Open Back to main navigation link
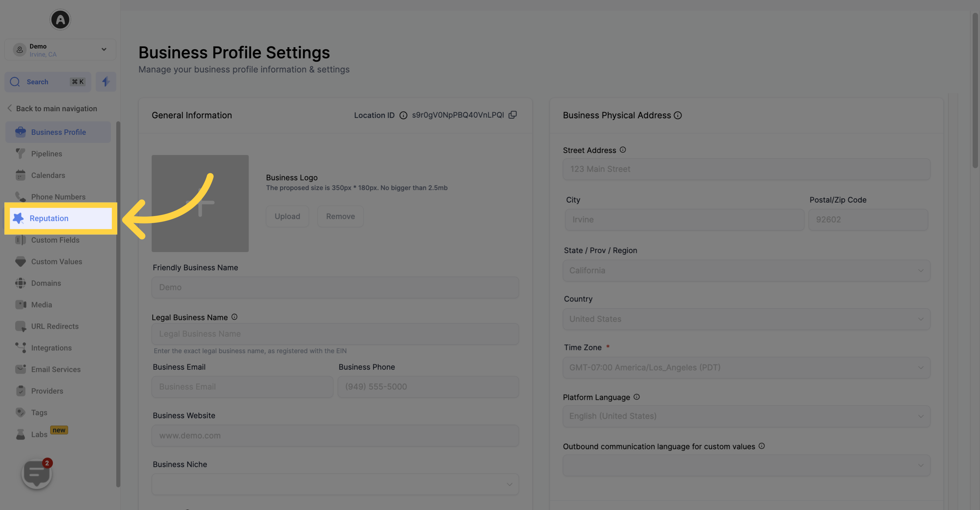The image size is (980, 510). pyautogui.click(x=56, y=108)
